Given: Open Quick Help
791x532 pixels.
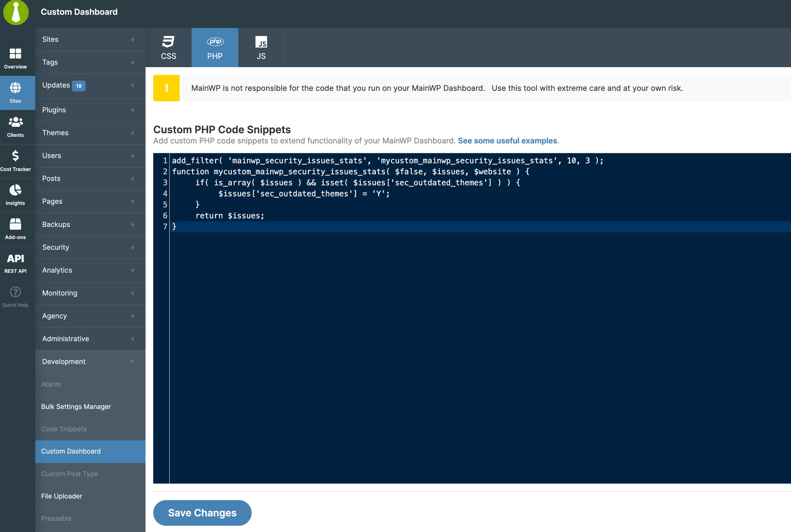Looking at the screenshot, I should [15, 297].
